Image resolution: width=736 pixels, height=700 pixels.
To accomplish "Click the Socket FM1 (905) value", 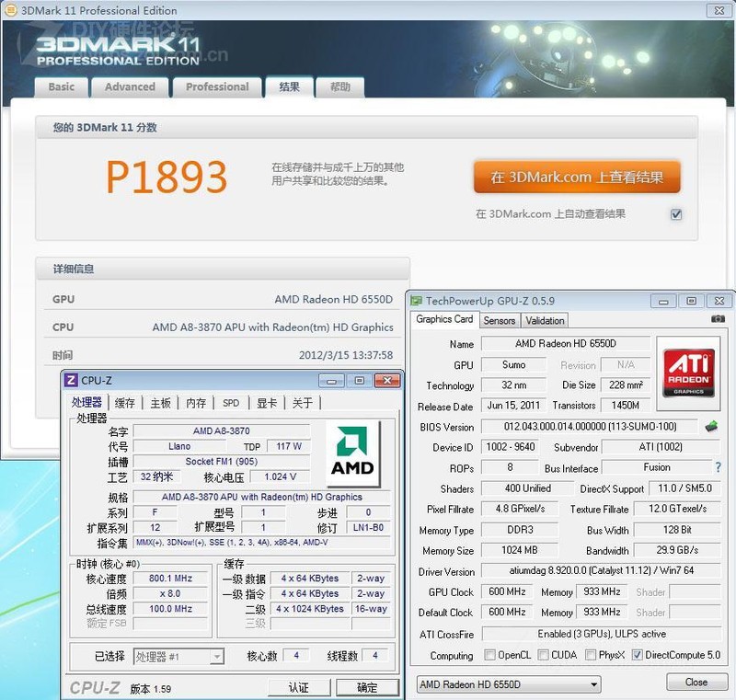I will click(x=222, y=462).
